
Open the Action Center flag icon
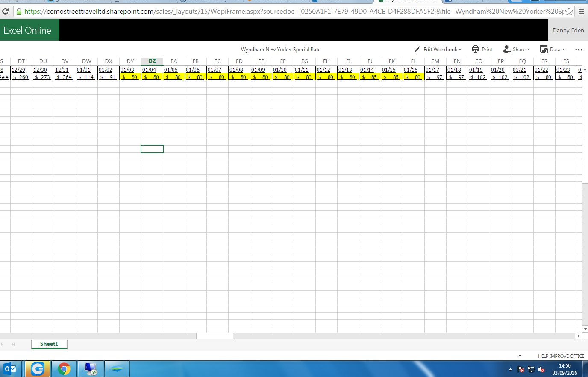tap(521, 369)
